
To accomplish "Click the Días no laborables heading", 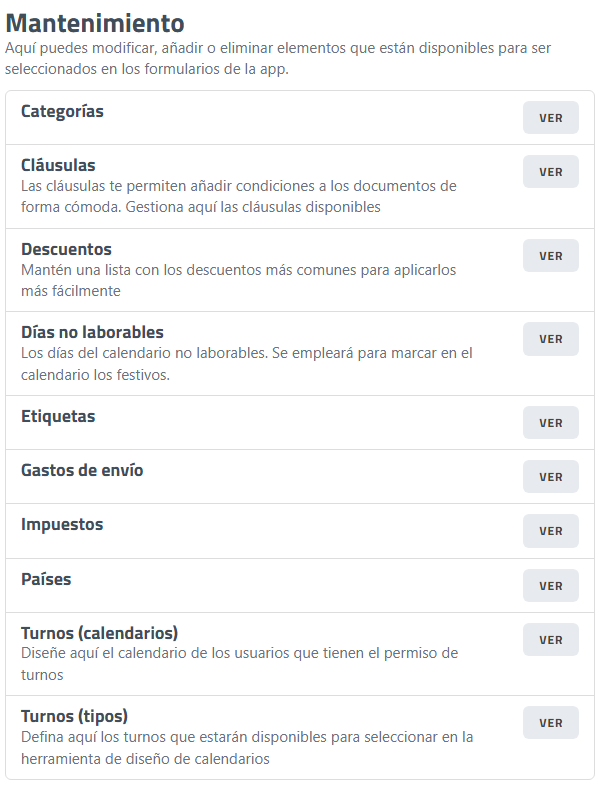I will pos(92,332).
